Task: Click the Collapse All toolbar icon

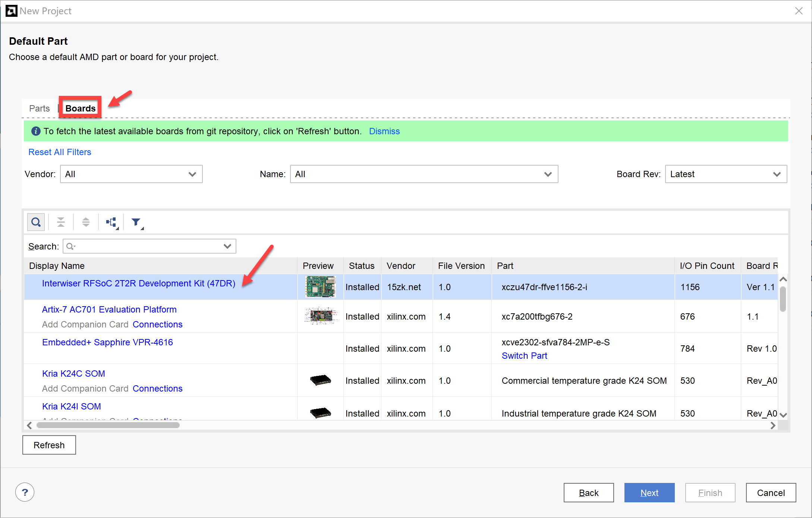Action: point(61,222)
